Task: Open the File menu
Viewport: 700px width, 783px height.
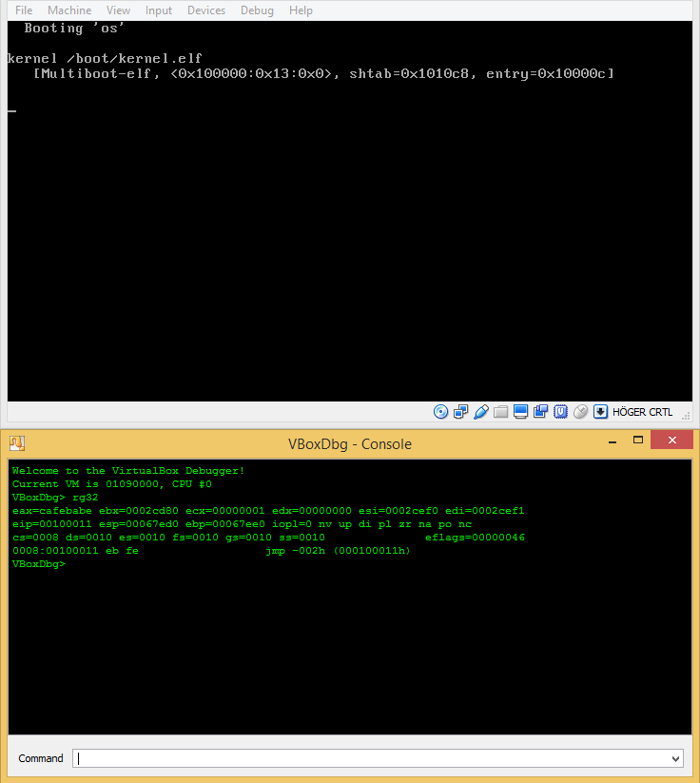Action: coord(24,10)
